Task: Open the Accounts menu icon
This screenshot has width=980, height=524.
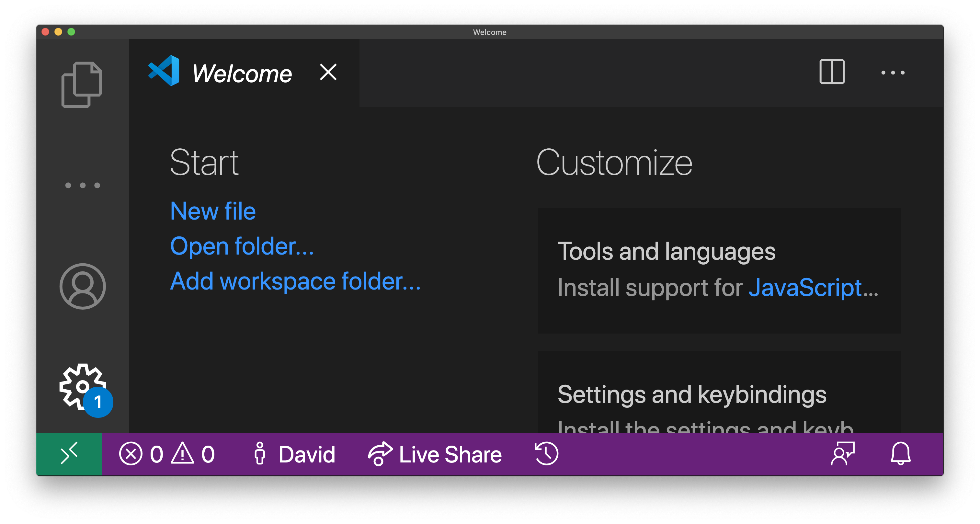Action: point(83,286)
